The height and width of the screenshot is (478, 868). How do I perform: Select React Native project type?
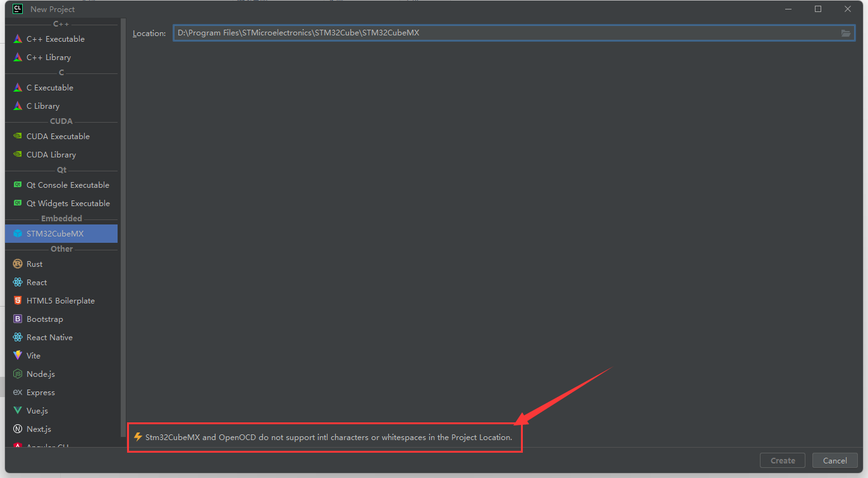61,338
